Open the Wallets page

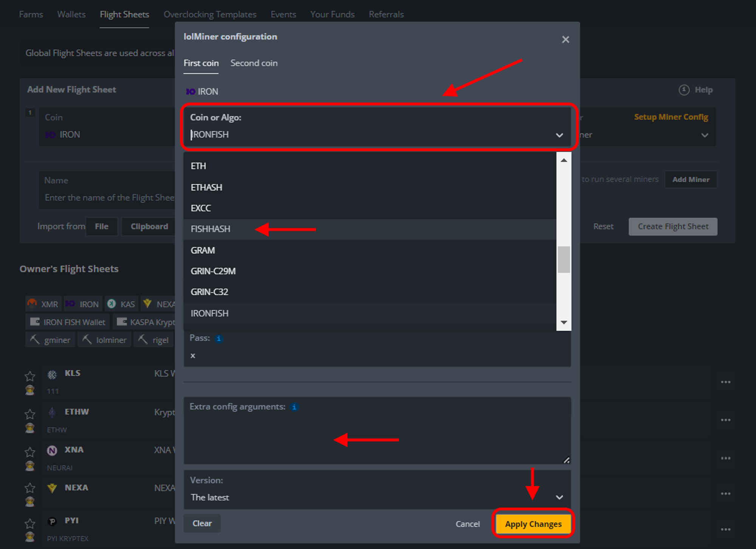pos(71,14)
